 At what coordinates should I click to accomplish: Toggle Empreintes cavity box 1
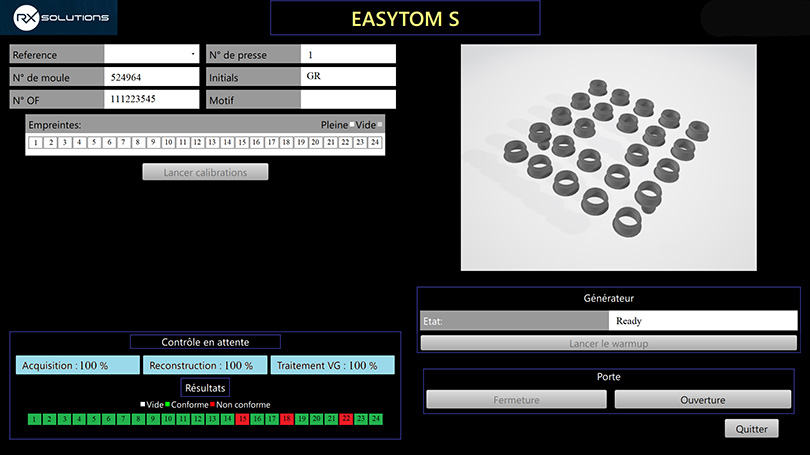(x=36, y=142)
